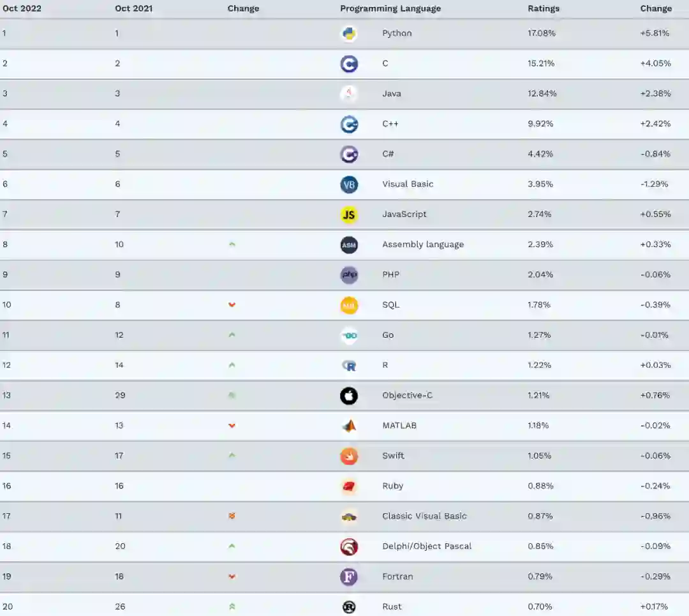Image resolution: width=689 pixels, height=616 pixels.
Task: Click the Objective-C Apple logo icon
Action: (349, 396)
